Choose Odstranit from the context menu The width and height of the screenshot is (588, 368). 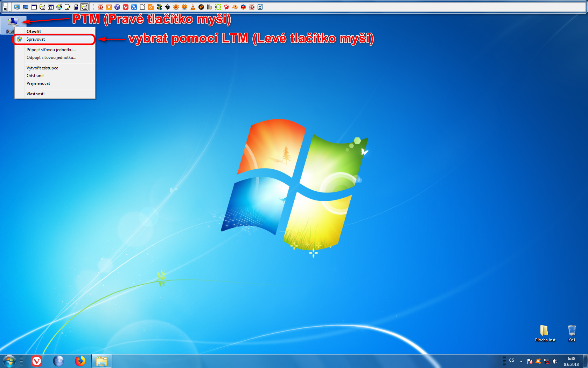(x=55, y=76)
